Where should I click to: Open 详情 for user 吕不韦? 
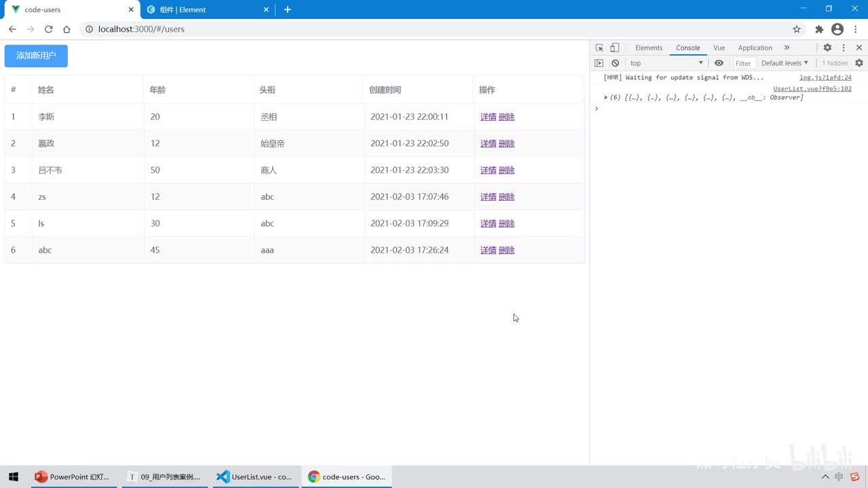488,170
